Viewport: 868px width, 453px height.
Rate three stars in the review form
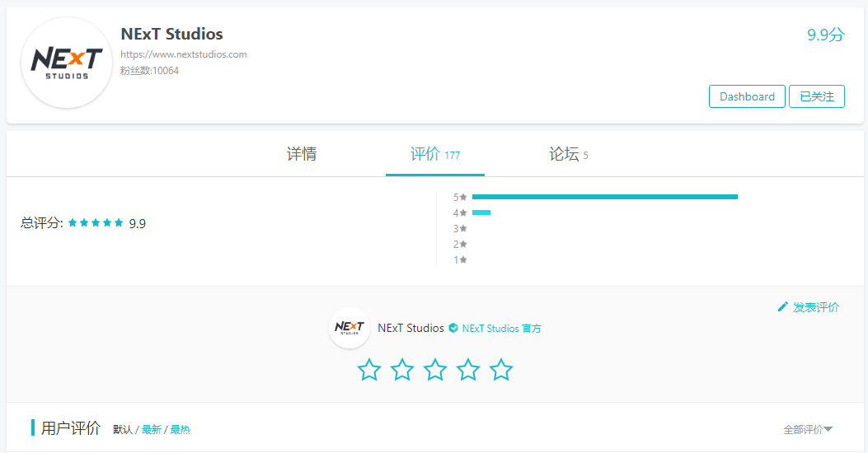coord(435,370)
